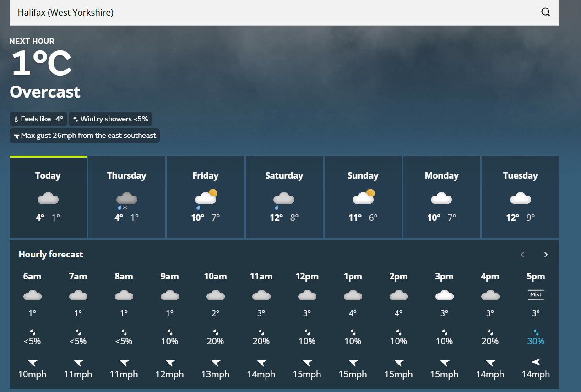The height and width of the screenshot is (392, 581).
Task: Click the NEXT HOUR label
Action: (32, 41)
